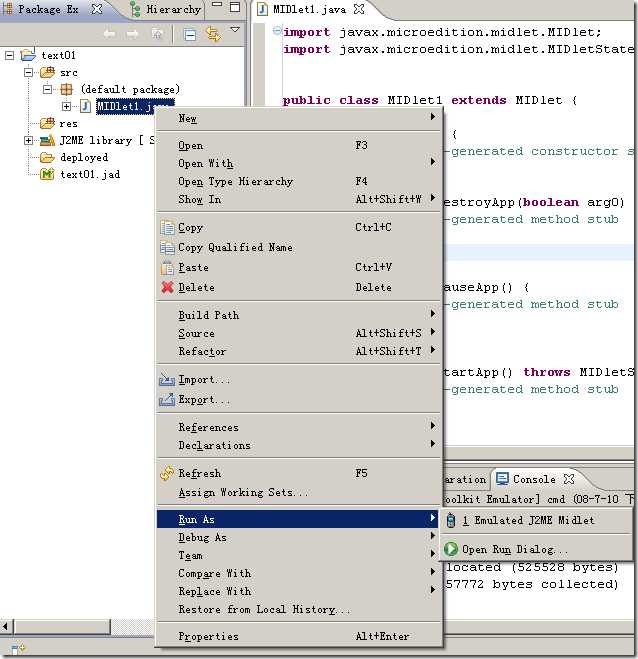Open Properties from the context menu
638x659 pixels.
coord(208,637)
